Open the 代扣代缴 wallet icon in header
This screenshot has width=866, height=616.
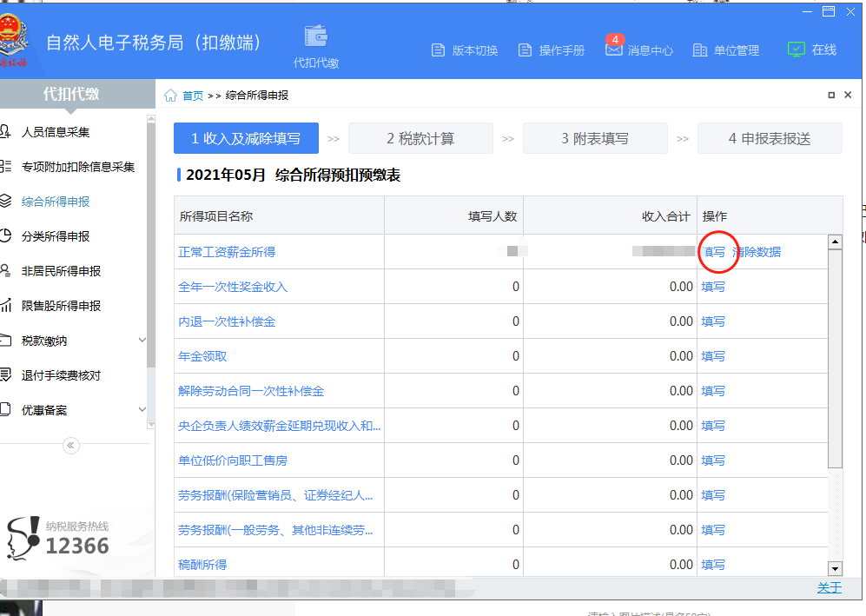pos(316,36)
